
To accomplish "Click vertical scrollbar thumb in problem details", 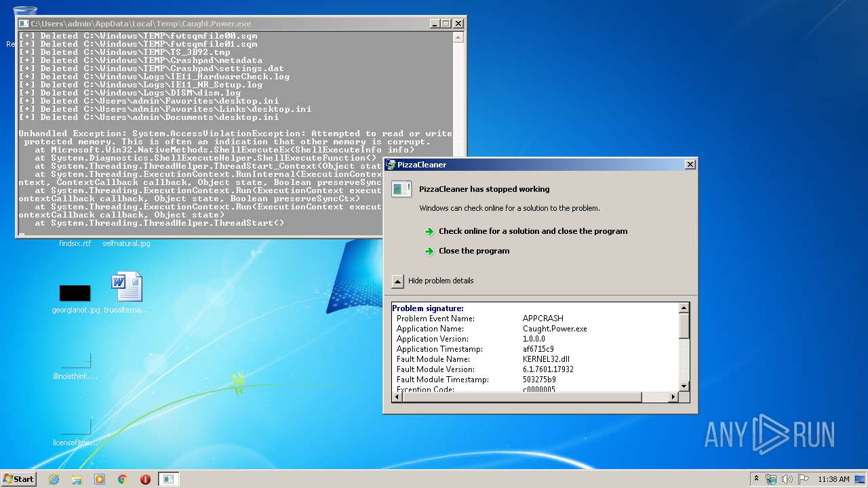I will (684, 326).
